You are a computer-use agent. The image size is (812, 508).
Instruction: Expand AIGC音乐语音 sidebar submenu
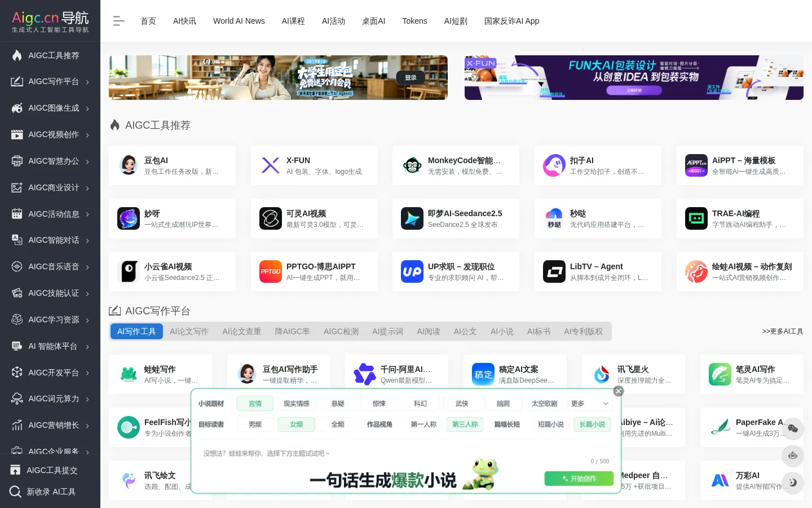pyautogui.click(x=87, y=268)
